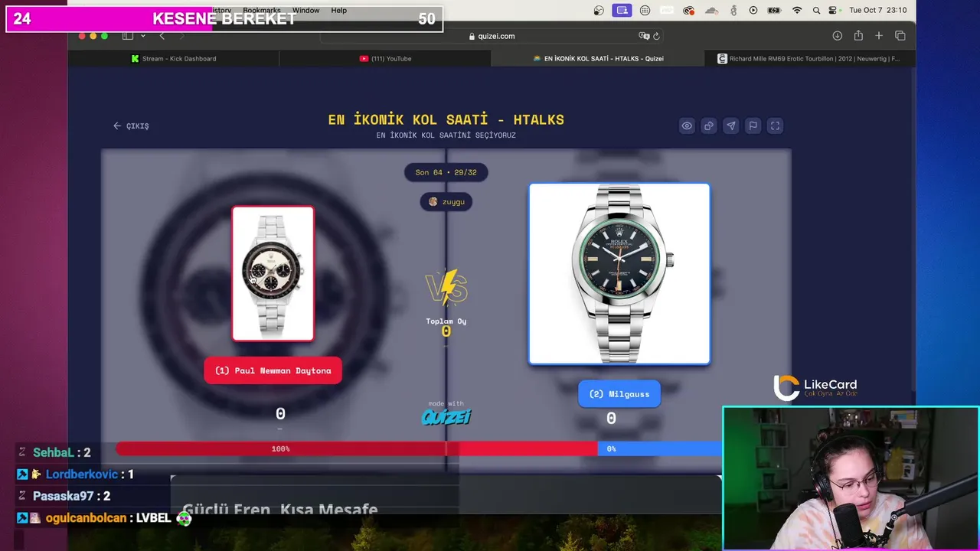The height and width of the screenshot is (551, 980).
Task: Click chat message from SehbaL
Action: pos(62,452)
